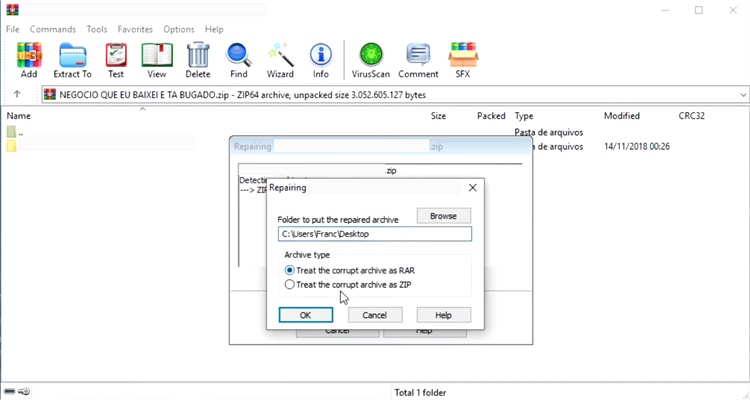The width and height of the screenshot is (750, 400).
Task: Close the Repairing options dialog
Action: click(473, 188)
